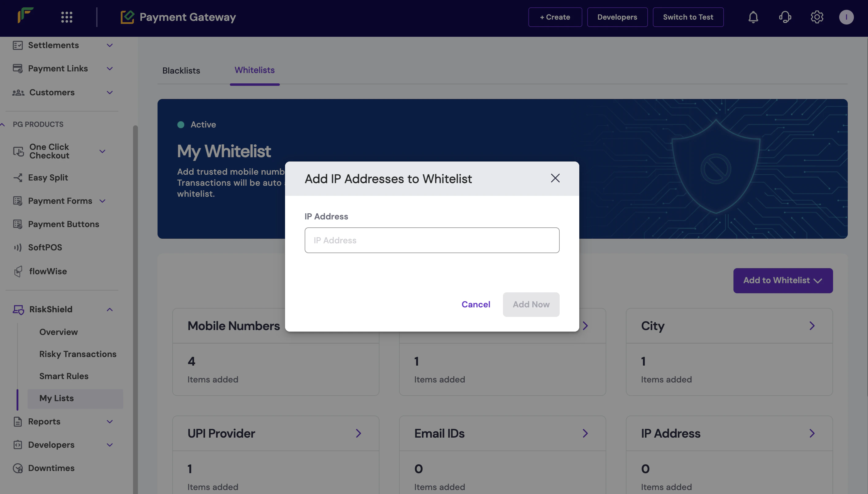Open Risky Transactions in sidebar
868x494 pixels.
click(78, 354)
